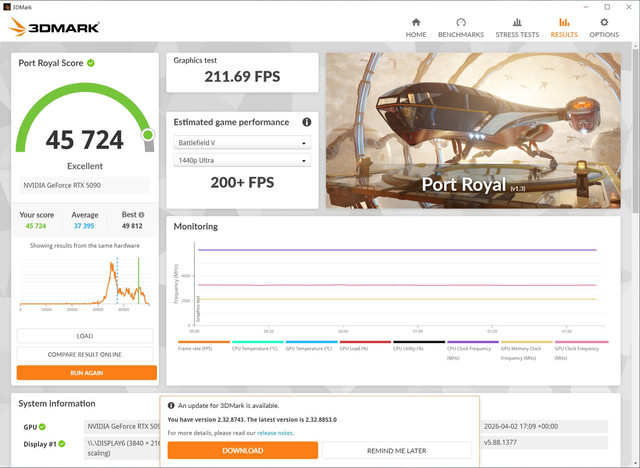
Task: Toggle the CPU Clock Frequency legend item
Action: click(473, 351)
